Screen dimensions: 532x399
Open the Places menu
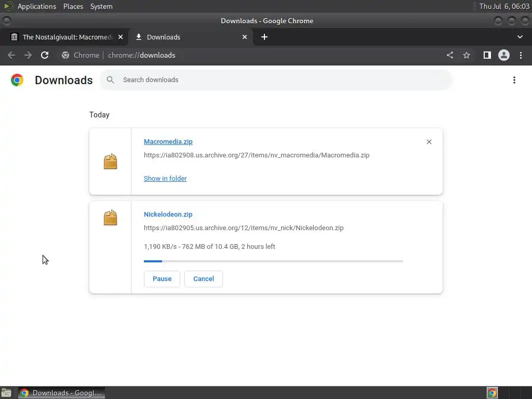click(73, 6)
